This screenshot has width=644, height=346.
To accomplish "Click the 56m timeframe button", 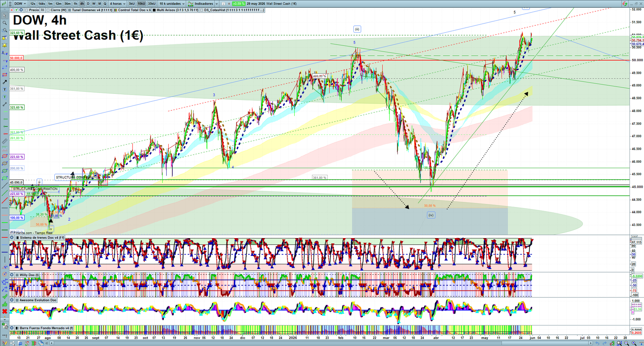I will [x=68, y=4].
